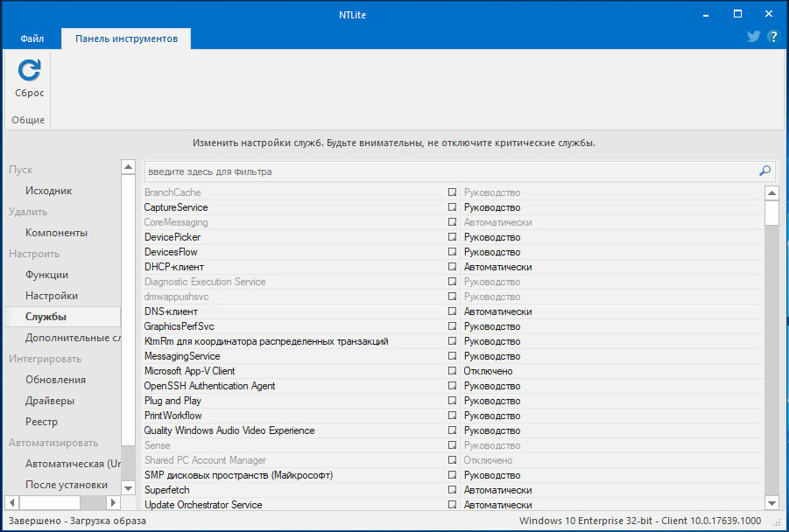Click sidebar vertical scrollbar down arrow
Image resolution: width=789 pixels, height=532 pixels.
(129, 487)
